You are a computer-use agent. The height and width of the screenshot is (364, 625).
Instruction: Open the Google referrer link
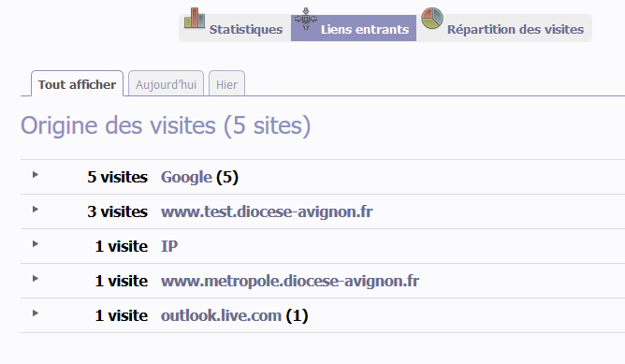[186, 178]
